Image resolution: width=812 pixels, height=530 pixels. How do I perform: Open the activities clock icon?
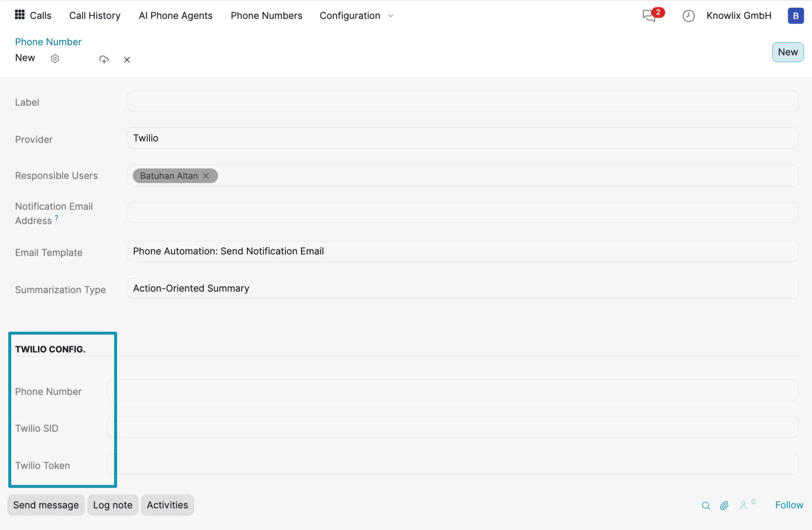(688, 16)
